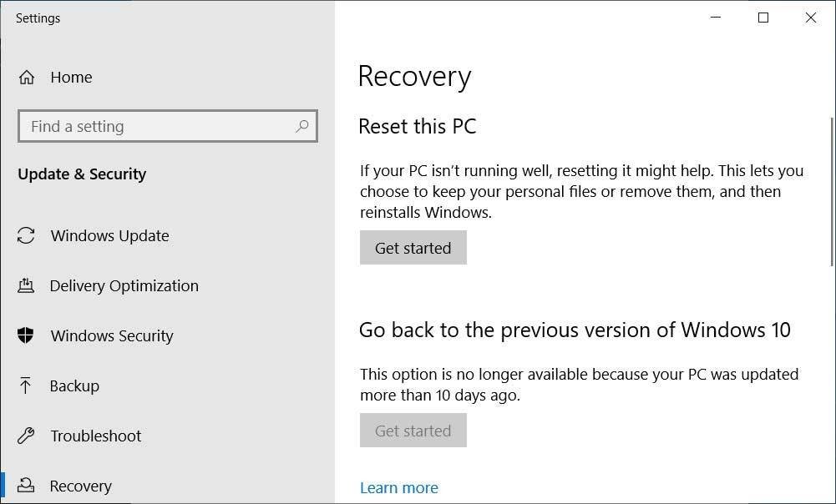Select the Delivery Optimization text label
The height and width of the screenshot is (504, 836).
pyautogui.click(x=124, y=286)
